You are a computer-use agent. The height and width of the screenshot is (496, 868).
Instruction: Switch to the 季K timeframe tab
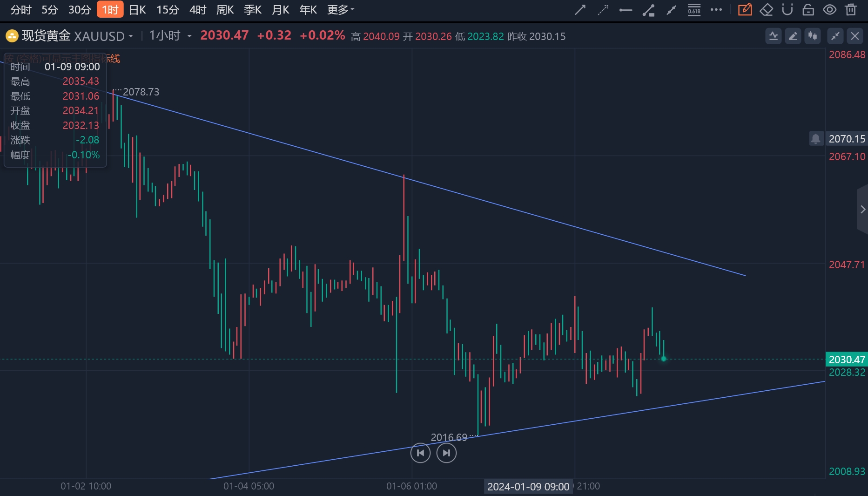click(253, 10)
